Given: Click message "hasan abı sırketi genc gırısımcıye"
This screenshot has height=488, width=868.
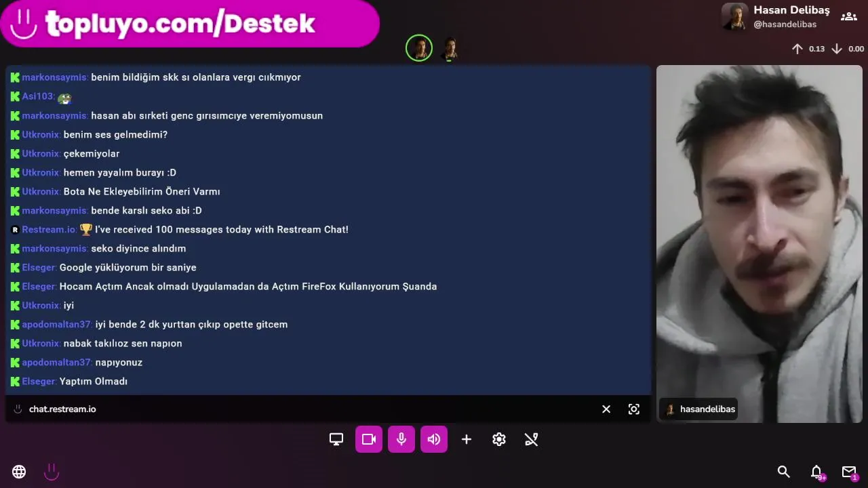Looking at the screenshot, I should [207, 116].
